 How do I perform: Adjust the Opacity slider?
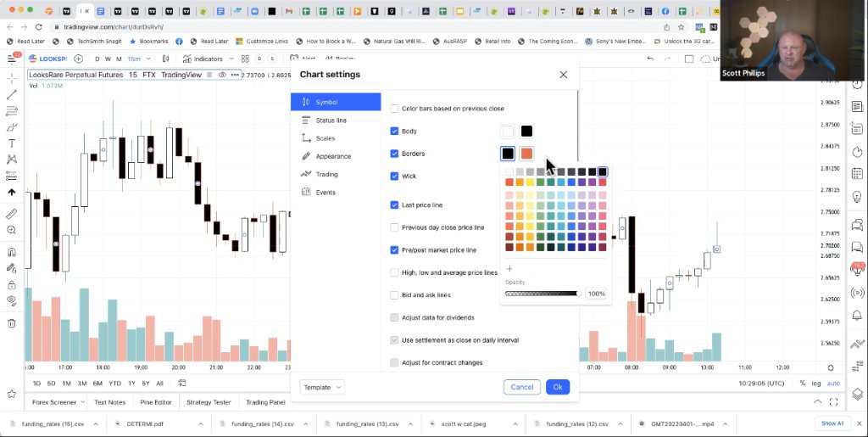tap(542, 294)
